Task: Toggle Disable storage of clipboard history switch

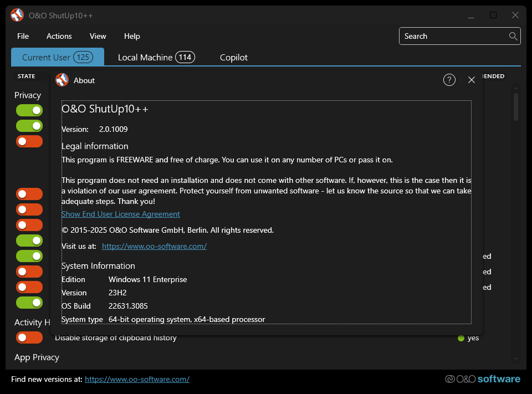Action: click(x=29, y=337)
